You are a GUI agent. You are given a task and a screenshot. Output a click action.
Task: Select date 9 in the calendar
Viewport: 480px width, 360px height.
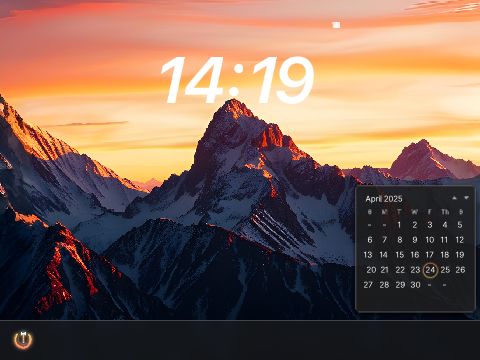(415, 240)
